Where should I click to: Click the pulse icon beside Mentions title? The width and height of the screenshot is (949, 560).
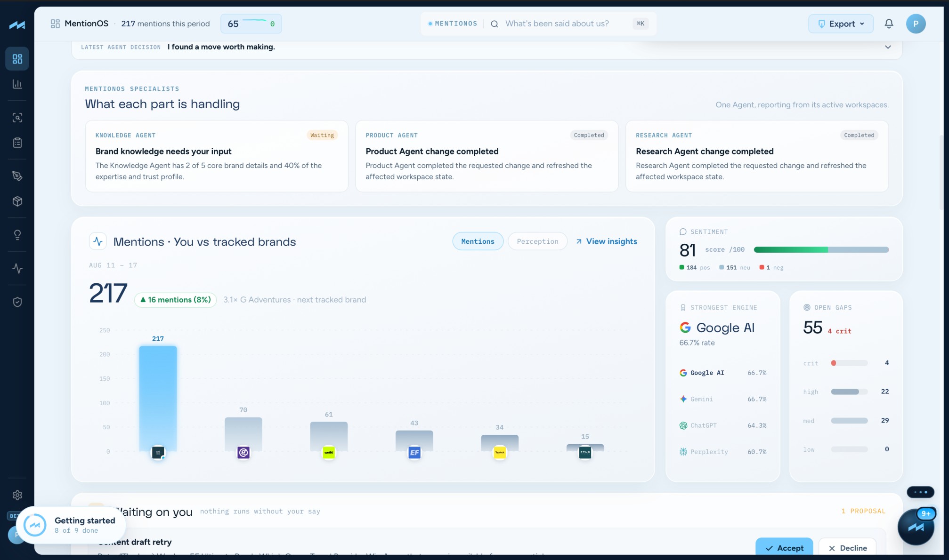98,241
